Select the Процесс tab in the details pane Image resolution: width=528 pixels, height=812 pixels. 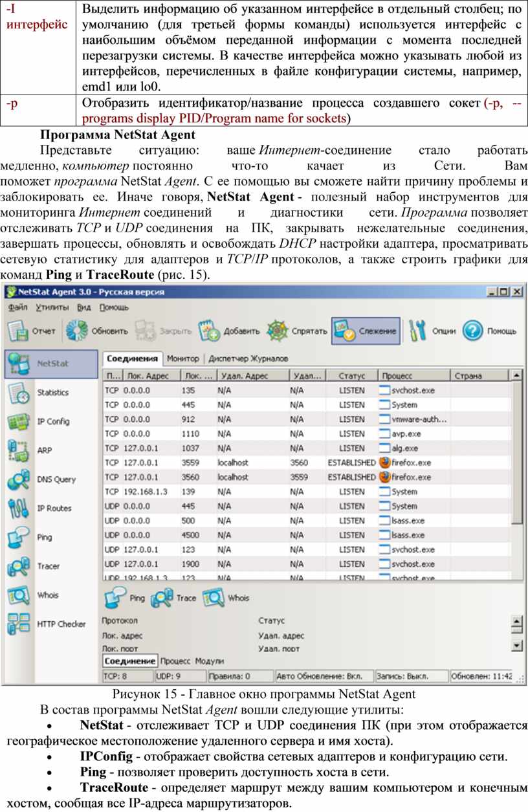(x=175, y=661)
